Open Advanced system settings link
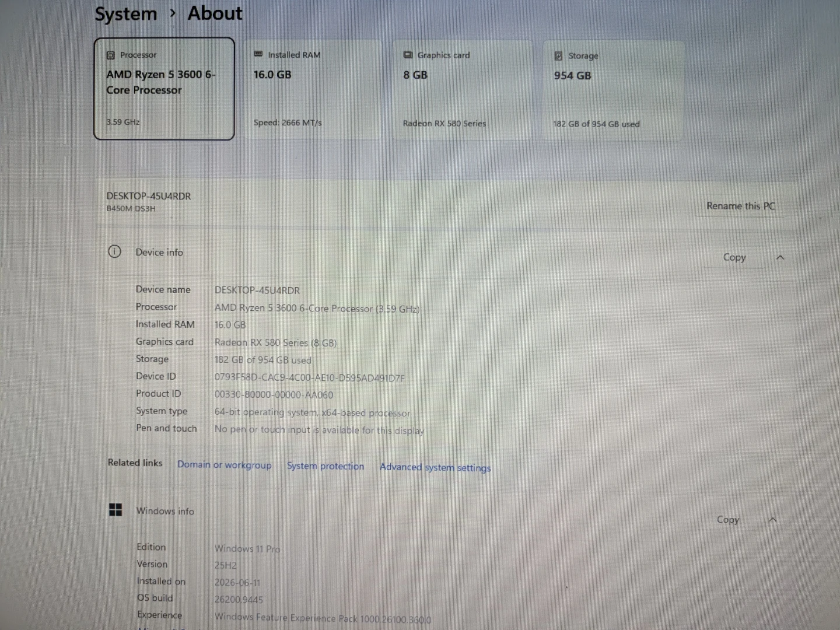840x630 pixels. point(435,467)
